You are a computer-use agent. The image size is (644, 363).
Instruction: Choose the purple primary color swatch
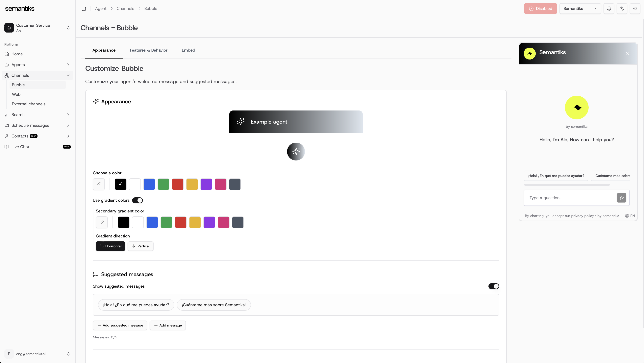206,184
